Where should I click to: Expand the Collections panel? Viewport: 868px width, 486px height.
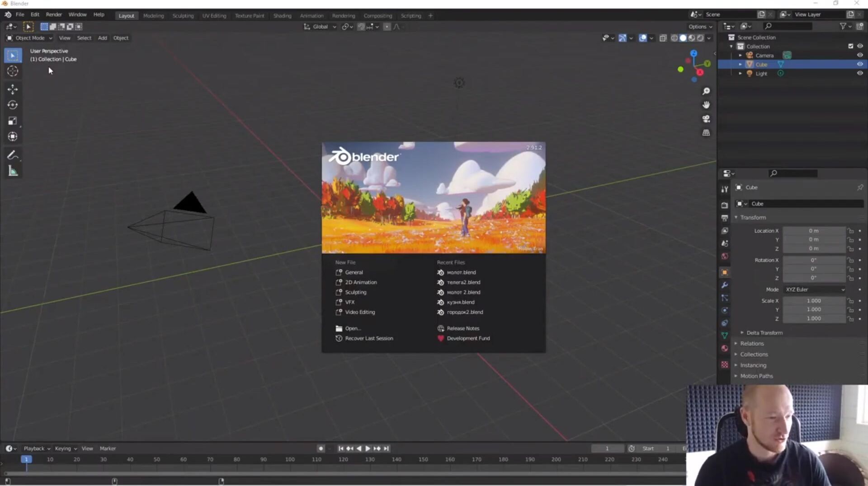point(754,355)
